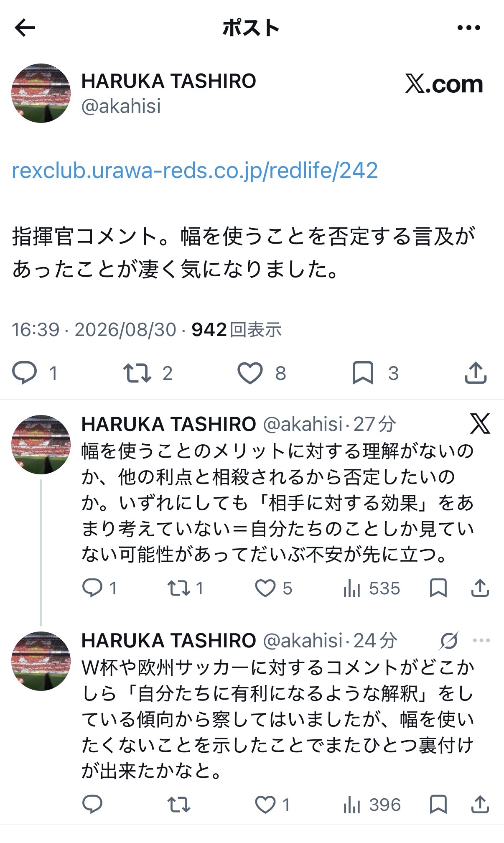Tap the Grok slash icon on the 24分 reply
The width and height of the screenshot is (504, 843).
pyautogui.click(x=449, y=640)
